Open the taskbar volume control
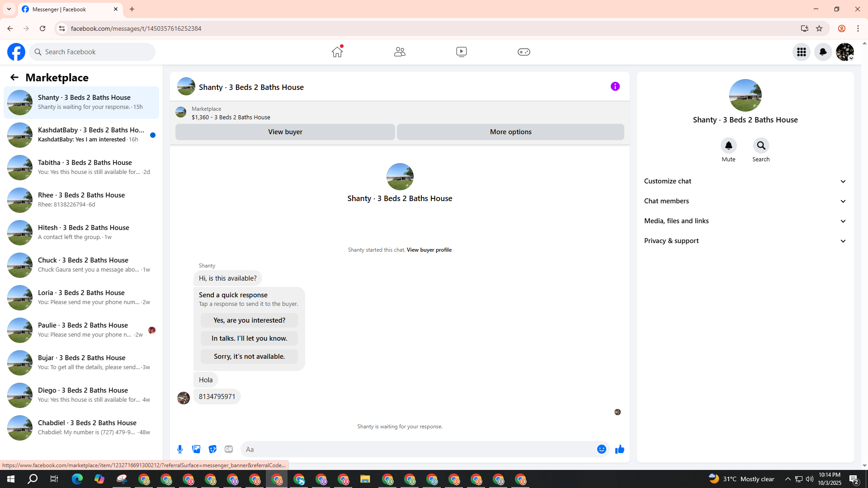This screenshot has height=488, width=868. (x=810, y=479)
